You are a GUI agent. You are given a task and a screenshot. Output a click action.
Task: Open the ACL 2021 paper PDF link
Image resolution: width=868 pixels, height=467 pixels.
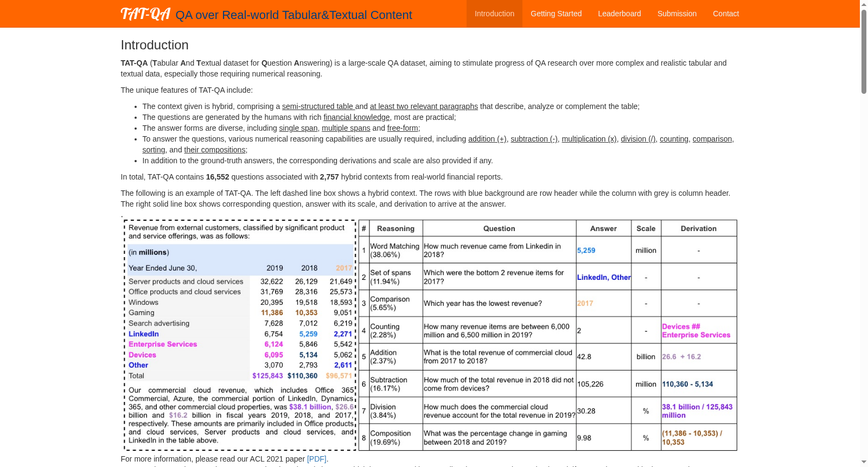click(x=317, y=459)
